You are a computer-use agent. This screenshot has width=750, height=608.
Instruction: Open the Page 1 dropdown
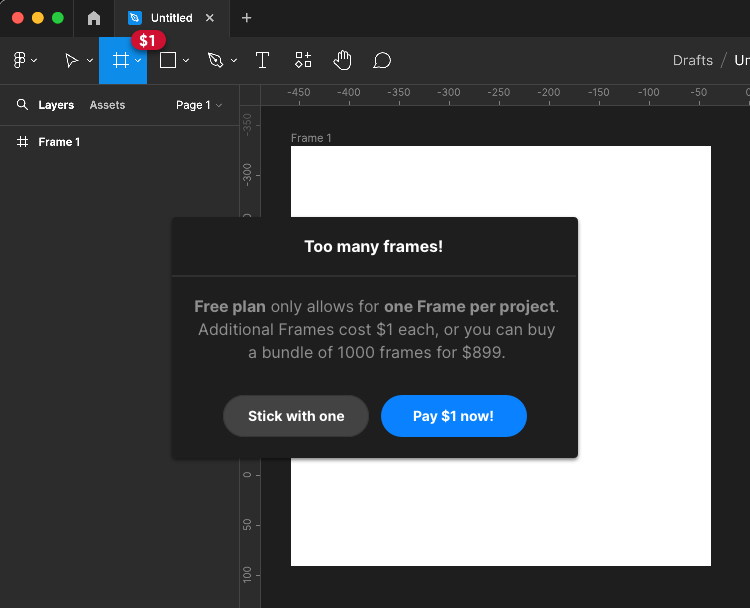199,105
